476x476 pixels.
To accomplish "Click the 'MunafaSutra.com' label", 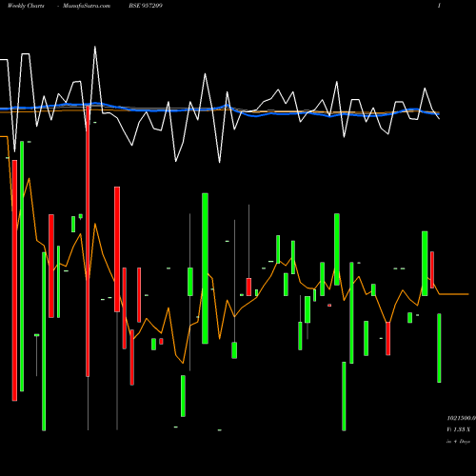I will (x=87, y=6).
